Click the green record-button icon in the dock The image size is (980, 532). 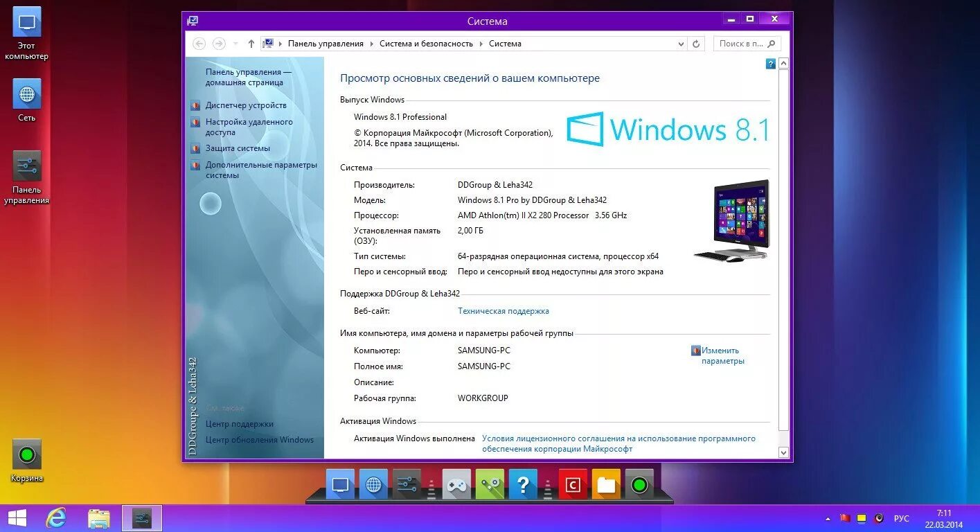tap(639, 484)
